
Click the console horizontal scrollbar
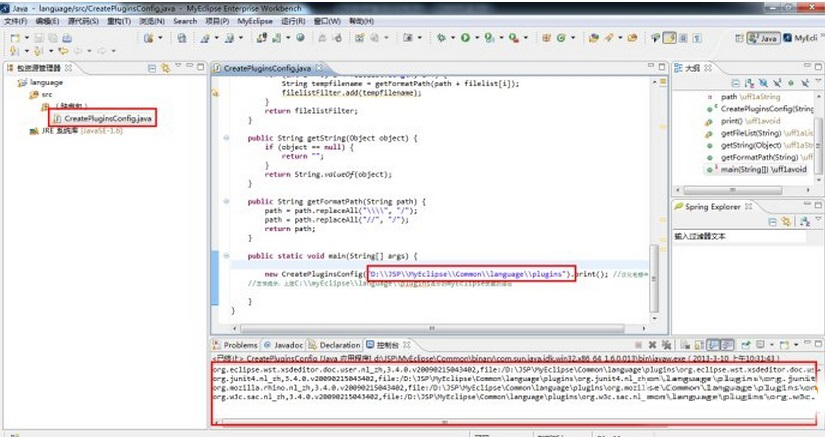pos(445,422)
